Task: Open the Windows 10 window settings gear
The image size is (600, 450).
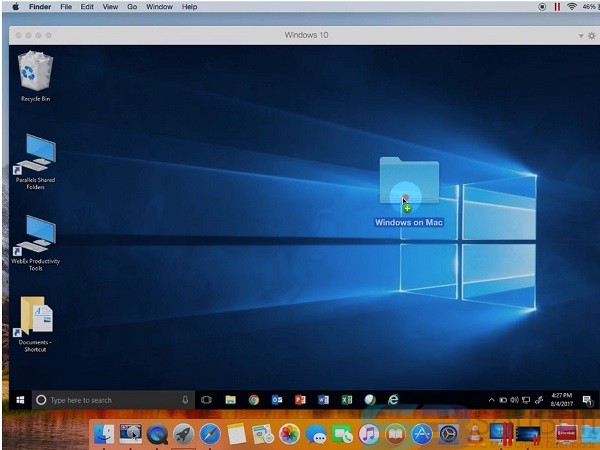Action: coord(592,36)
